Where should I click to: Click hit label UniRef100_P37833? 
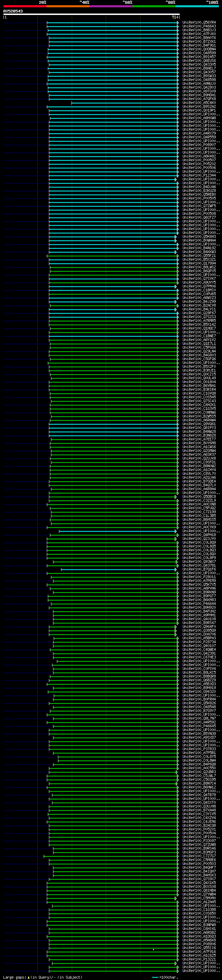pyautogui.click(x=199, y=749)
